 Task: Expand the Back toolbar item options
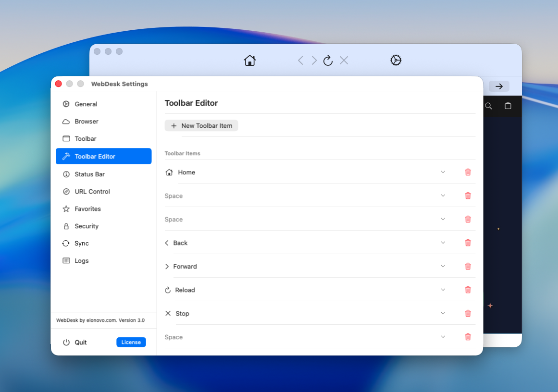443,243
